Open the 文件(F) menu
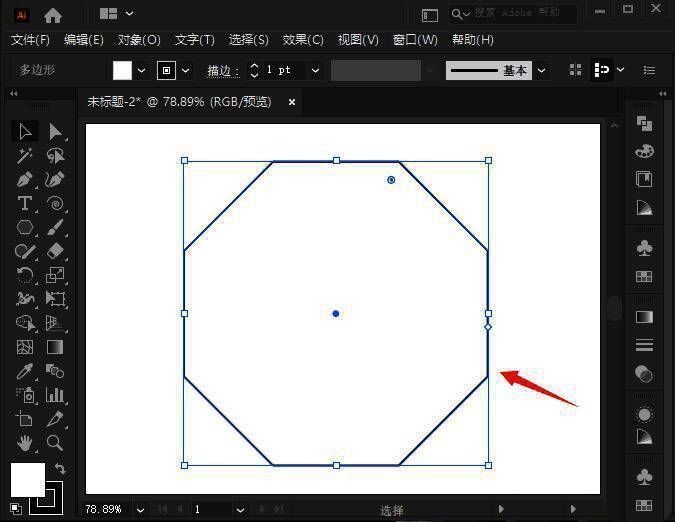This screenshot has height=522, width=675. [30, 40]
